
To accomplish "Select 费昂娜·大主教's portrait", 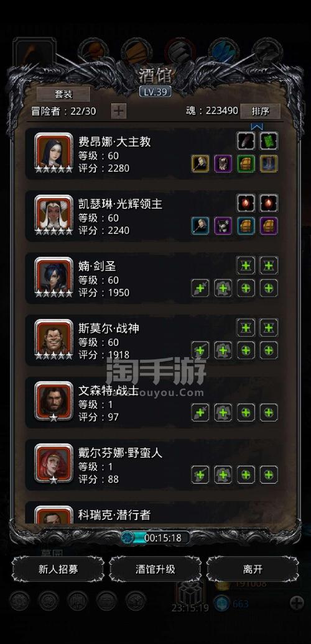I will (x=53, y=152).
